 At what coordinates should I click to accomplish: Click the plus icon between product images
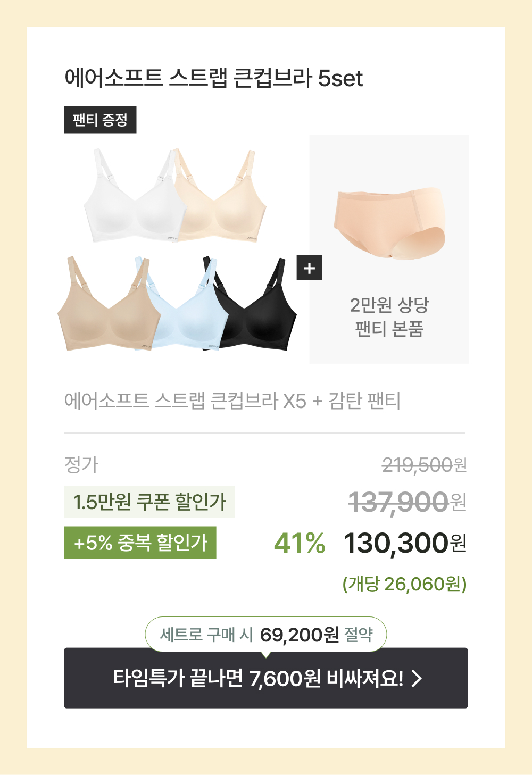309,268
